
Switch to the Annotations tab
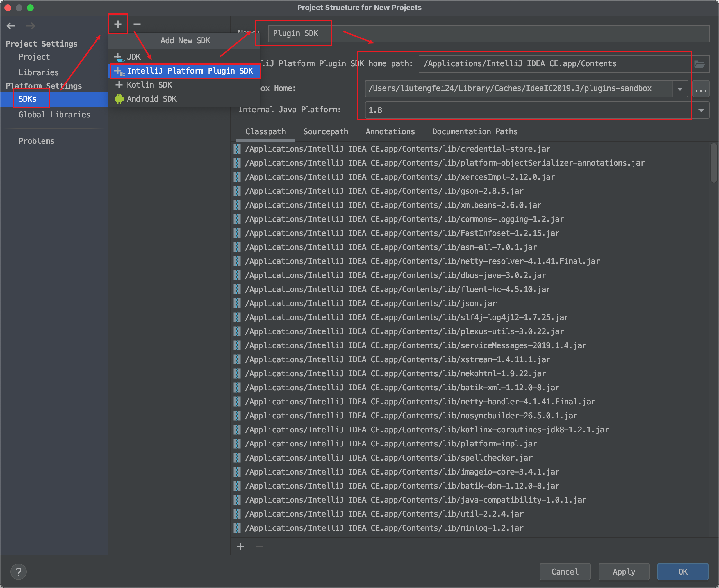(x=390, y=132)
